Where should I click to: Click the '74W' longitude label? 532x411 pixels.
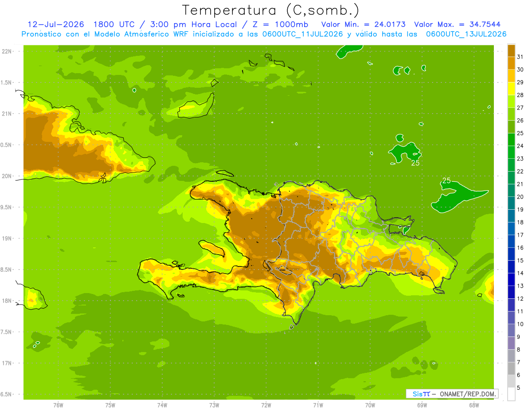coord(162,405)
